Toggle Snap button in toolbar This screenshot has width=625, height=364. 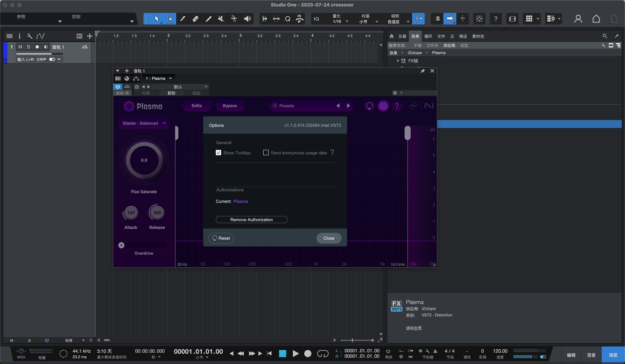pos(419,19)
